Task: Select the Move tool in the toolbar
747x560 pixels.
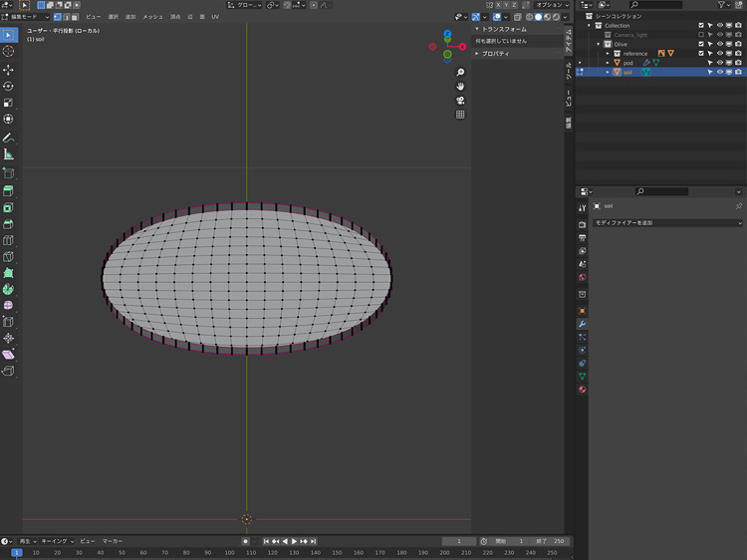Action: pyautogui.click(x=9, y=70)
